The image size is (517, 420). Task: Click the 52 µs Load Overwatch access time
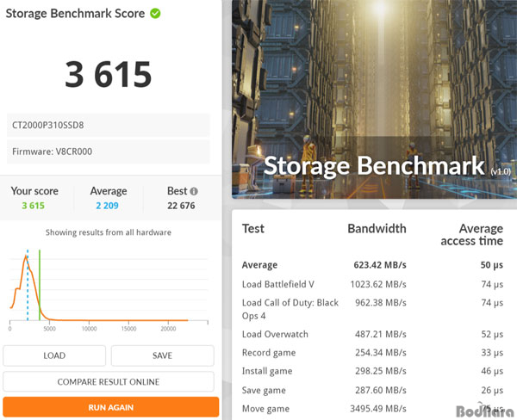492,334
